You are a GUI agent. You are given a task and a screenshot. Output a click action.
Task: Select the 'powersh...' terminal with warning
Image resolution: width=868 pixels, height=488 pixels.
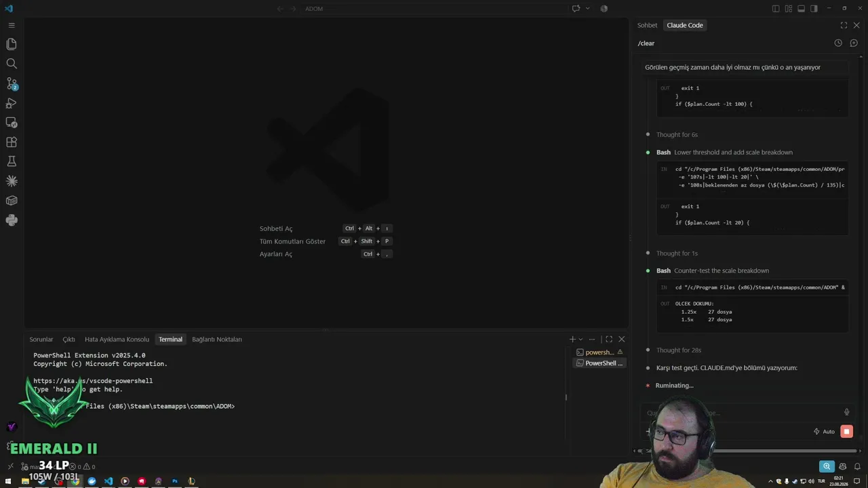pyautogui.click(x=599, y=352)
